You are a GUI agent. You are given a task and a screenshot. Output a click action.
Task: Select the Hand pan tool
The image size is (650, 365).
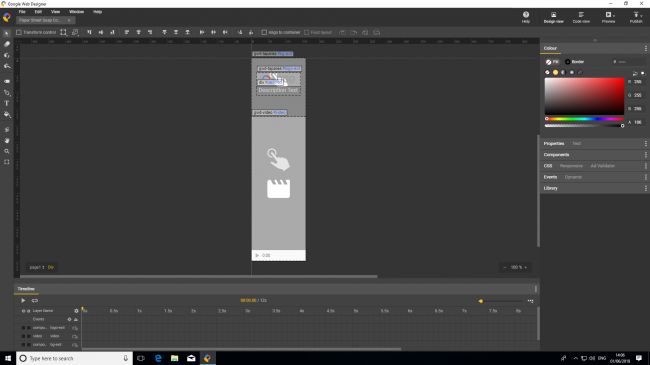coord(7,141)
